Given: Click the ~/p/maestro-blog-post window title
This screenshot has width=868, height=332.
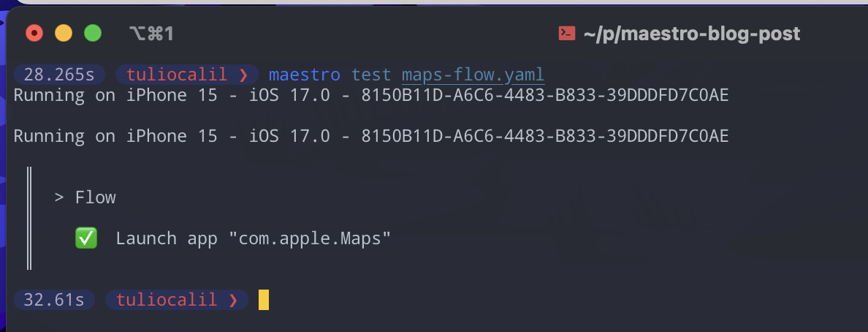Looking at the screenshot, I should [692, 34].
